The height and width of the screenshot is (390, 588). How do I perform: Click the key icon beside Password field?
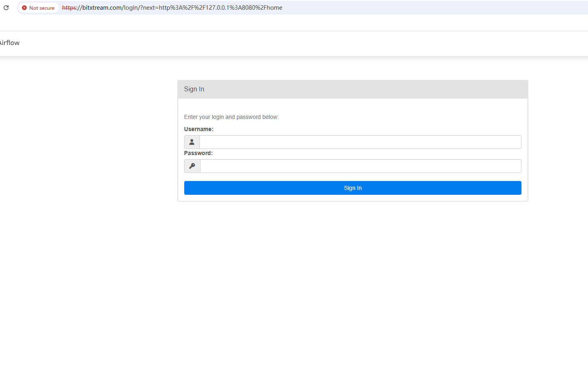tap(192, 166)
